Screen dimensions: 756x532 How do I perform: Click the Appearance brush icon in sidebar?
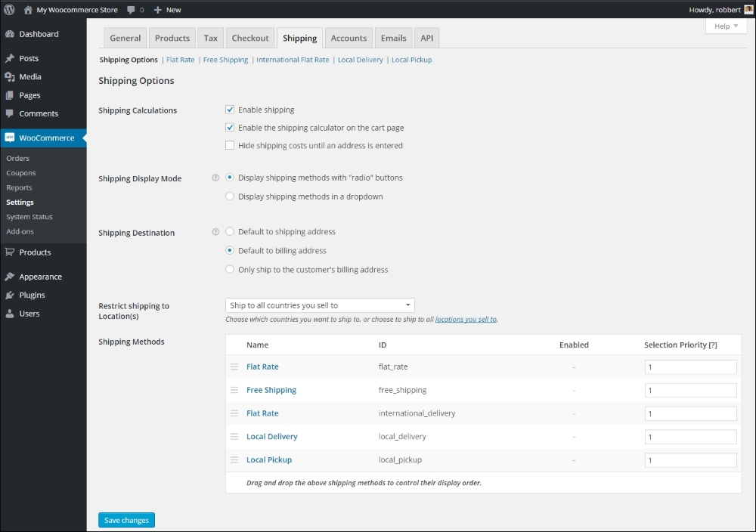pyautogui.click(x=10, y=277)
